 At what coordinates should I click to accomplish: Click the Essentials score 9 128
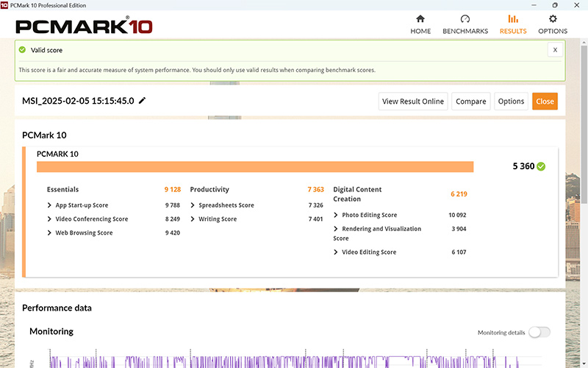click(173, 189)
